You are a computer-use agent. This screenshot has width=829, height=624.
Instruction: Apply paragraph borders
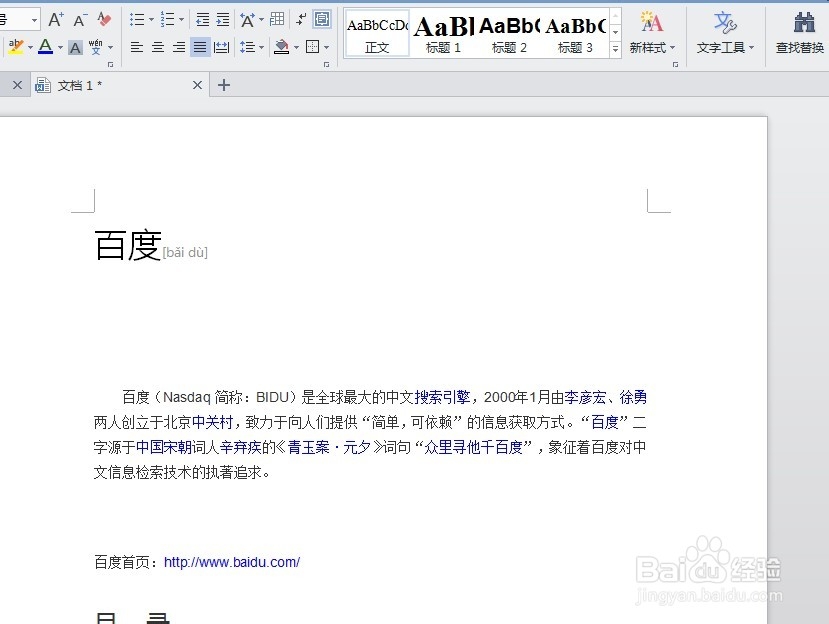point(312,48)
